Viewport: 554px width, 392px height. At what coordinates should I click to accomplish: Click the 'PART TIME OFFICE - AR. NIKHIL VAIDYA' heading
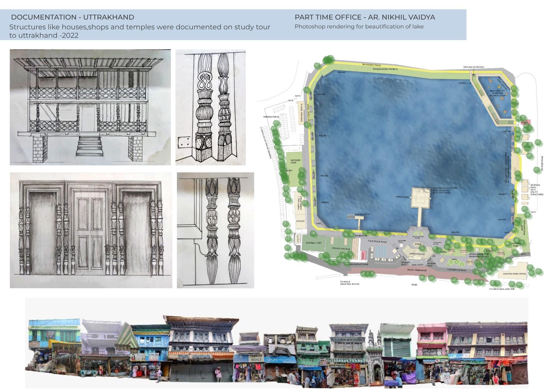[x=365, y=17]
